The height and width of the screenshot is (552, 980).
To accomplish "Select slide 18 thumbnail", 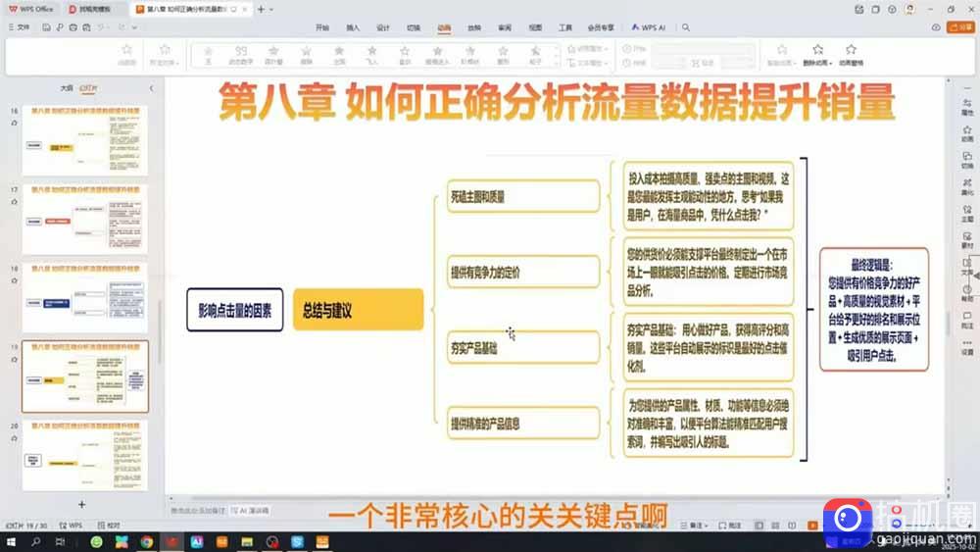I will pos(85,297).
